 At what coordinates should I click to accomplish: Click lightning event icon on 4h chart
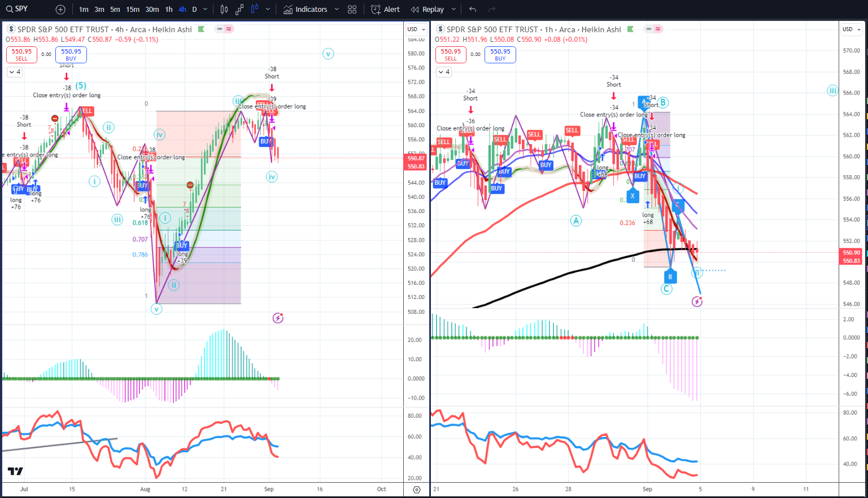[x=278, y=318]
